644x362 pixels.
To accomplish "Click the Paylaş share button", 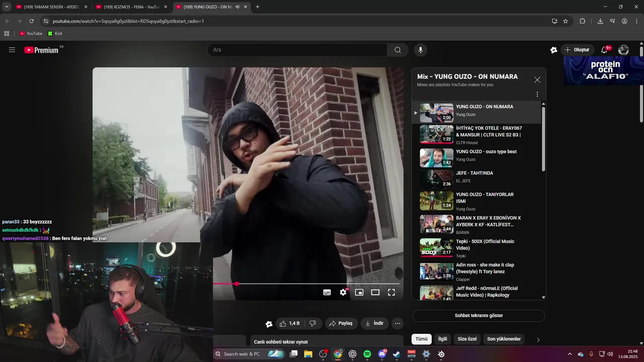I will pos(341,323).
